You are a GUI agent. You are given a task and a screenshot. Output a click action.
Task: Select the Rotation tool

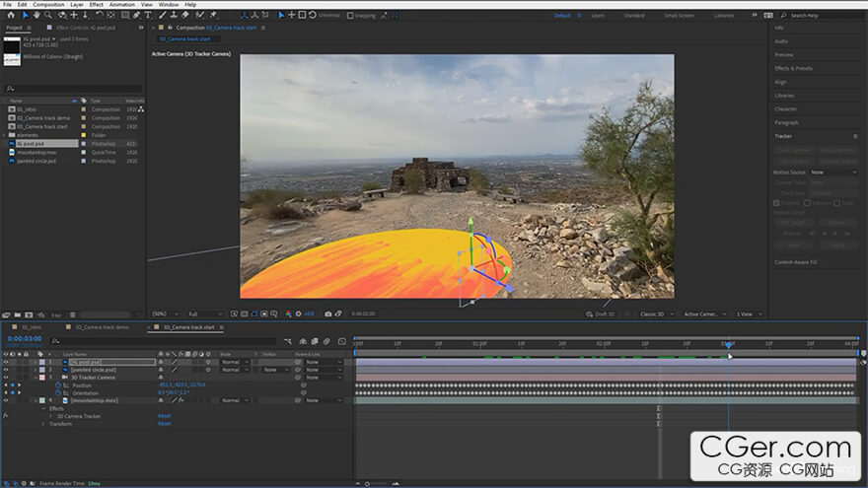tap(99, 15)
